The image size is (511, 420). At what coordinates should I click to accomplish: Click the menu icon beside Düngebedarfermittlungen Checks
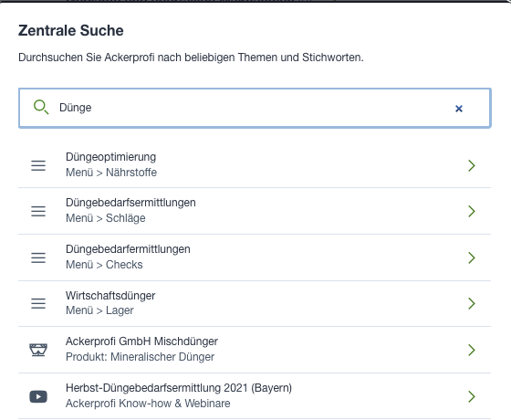(x=38, y=257)
